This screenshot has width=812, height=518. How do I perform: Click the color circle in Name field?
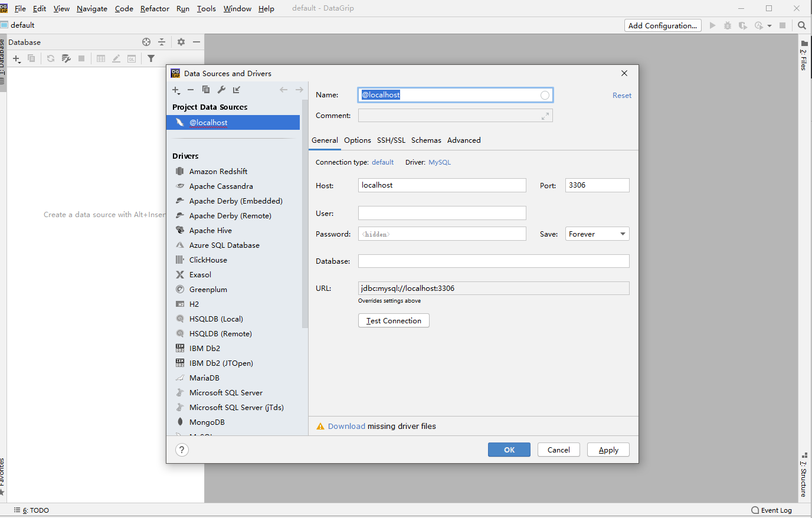(545, 95)
